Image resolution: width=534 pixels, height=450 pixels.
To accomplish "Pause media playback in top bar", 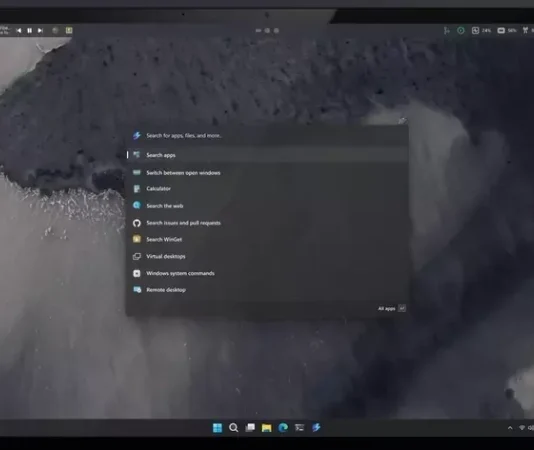I will tap(30, 31).
